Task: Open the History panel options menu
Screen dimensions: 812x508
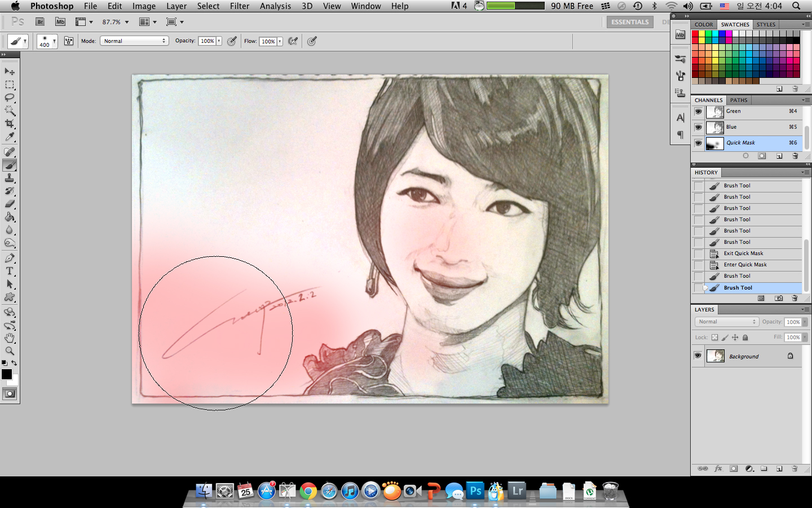Action: click(x=805, y=172)
